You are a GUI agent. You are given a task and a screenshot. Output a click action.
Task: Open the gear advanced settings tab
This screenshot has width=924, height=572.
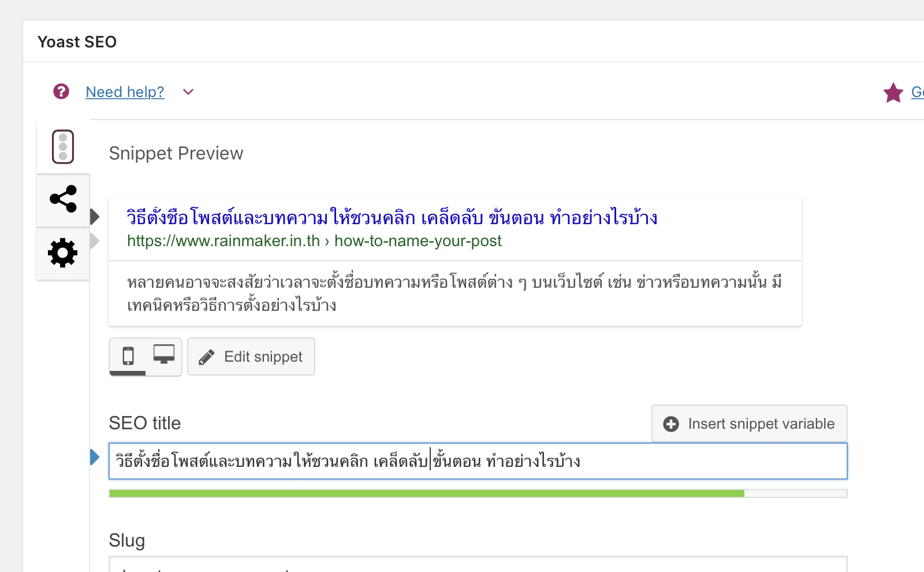pos(63,253)
